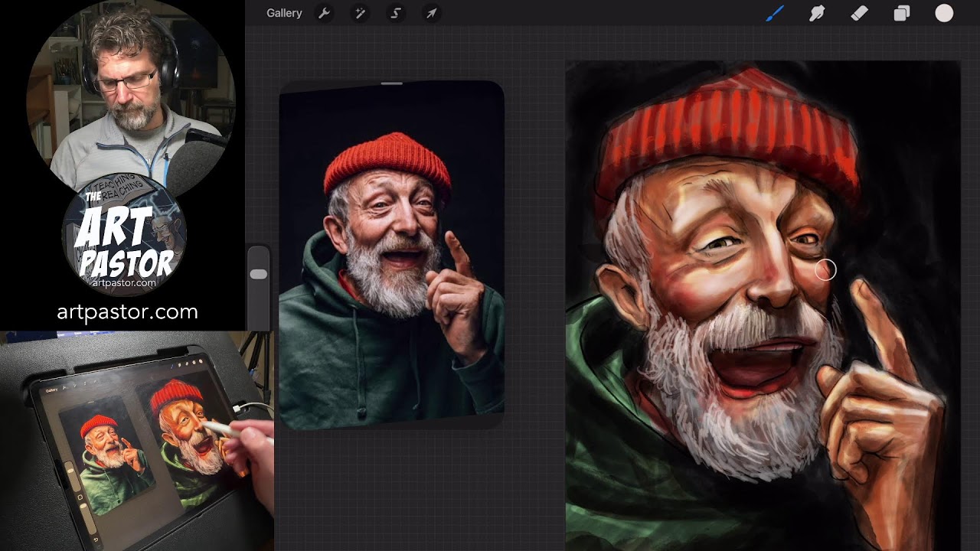The width and height of the screenshot is (980, 551).
Task: Activate the Transform arrow tool
Action: tap(432, 13)
